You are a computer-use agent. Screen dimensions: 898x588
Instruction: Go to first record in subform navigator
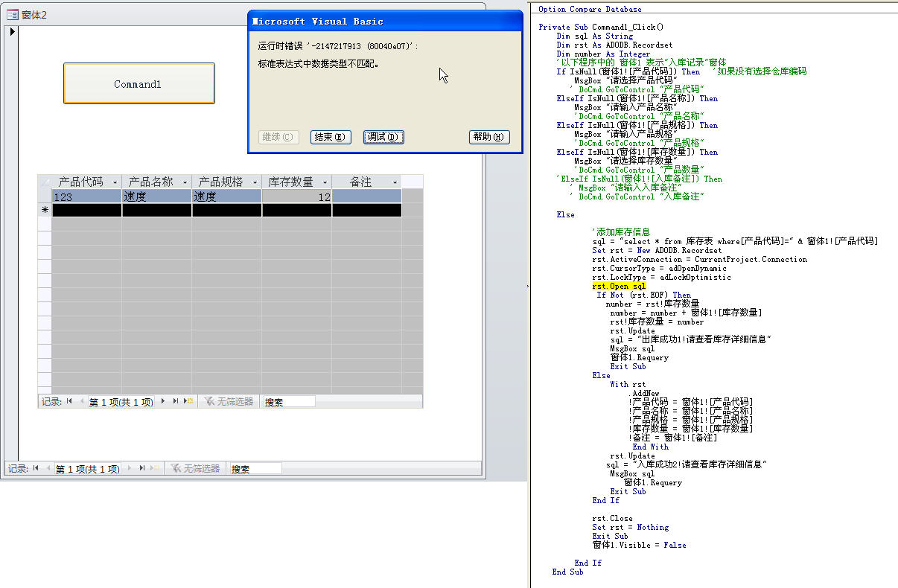[x=69, y=401]
